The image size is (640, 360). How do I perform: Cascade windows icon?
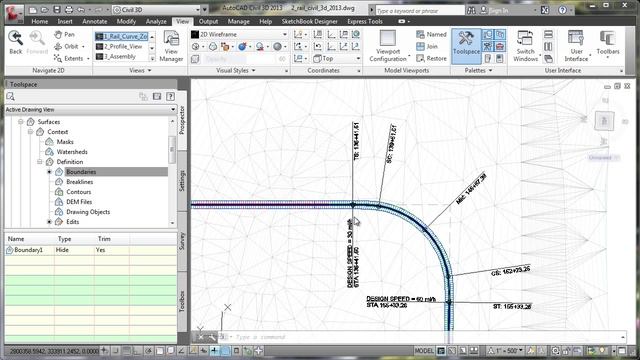548,59
